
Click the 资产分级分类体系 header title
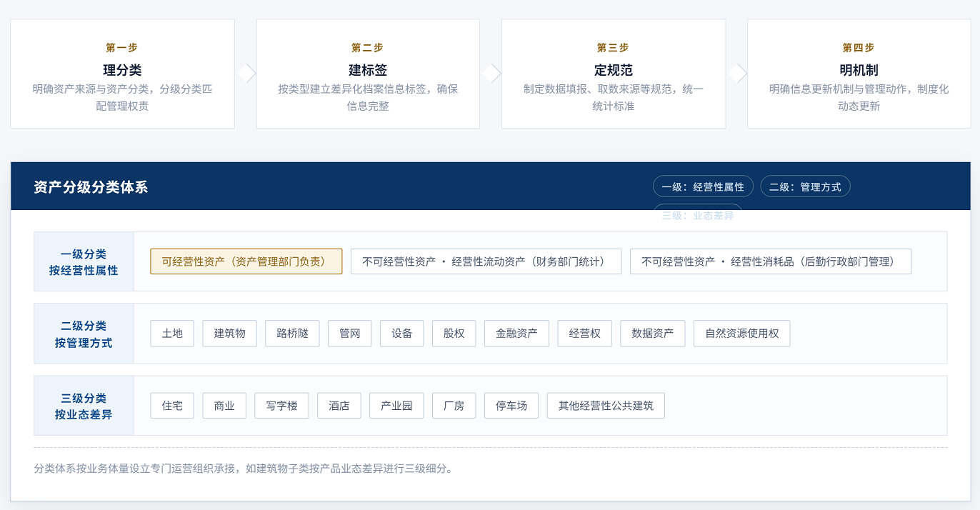click(91, 187)
